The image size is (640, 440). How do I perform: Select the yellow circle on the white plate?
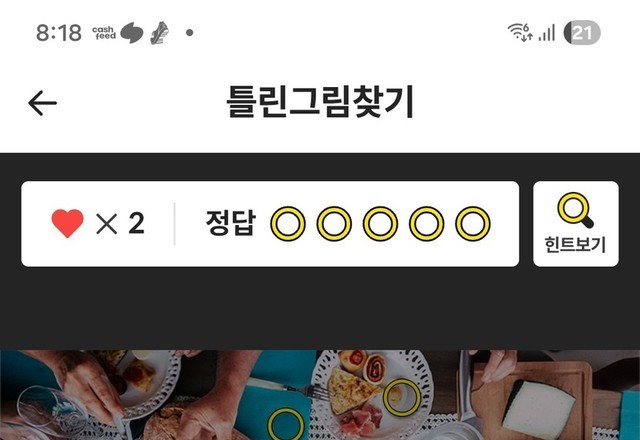[x=402, y=398]
